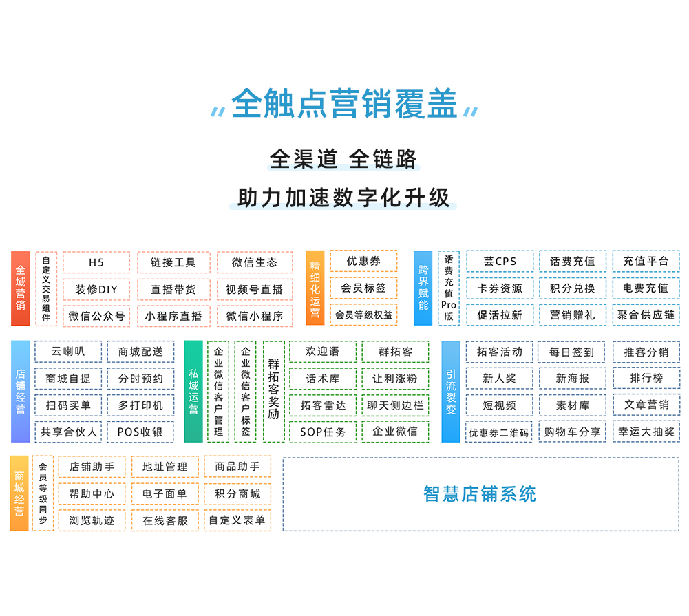Click the 全域营销 category label
Viewport: 689px width, 616px height.
(20, 288)
